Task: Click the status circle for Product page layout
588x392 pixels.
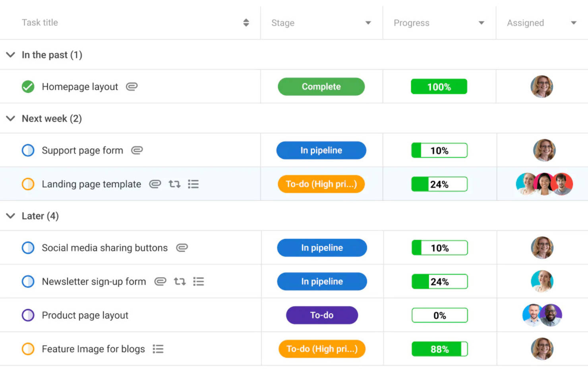Action: coord(28,315)
